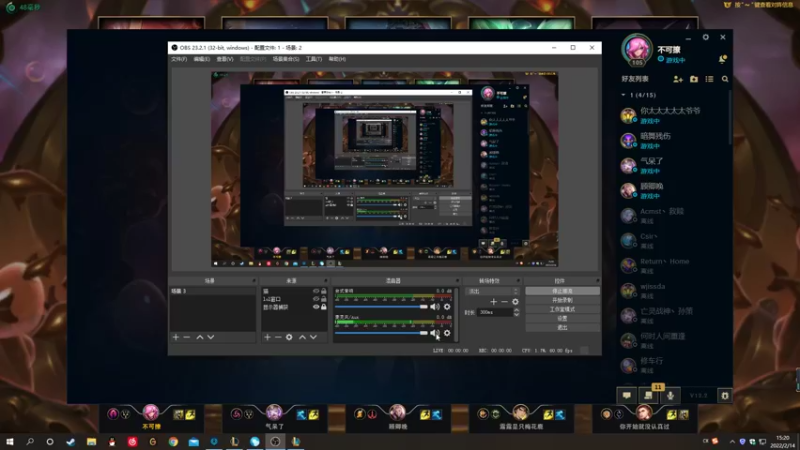Click 退出 to exit OBS

click(562, 328)
